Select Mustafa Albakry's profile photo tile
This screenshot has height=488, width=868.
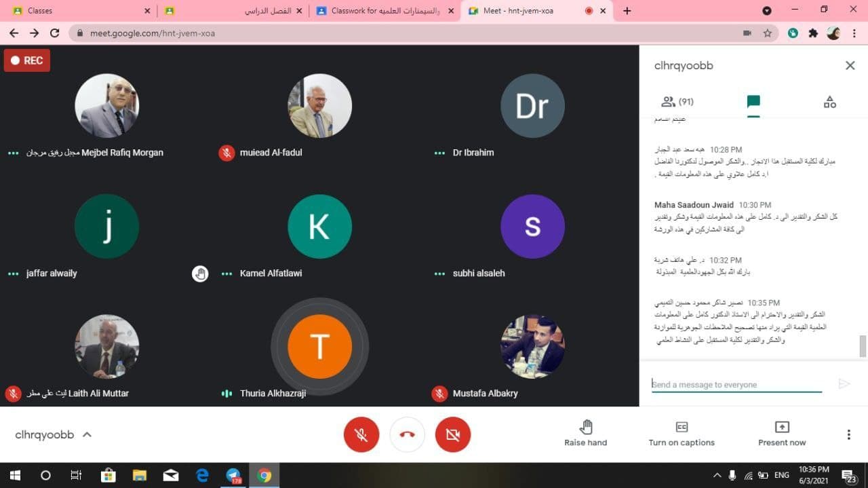click(x=532, y=346)
